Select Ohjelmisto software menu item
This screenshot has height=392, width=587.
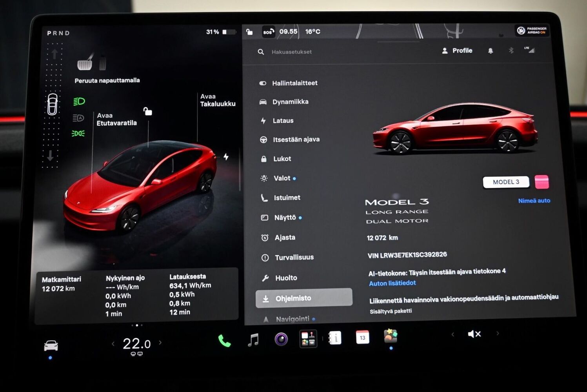(304, 298)
